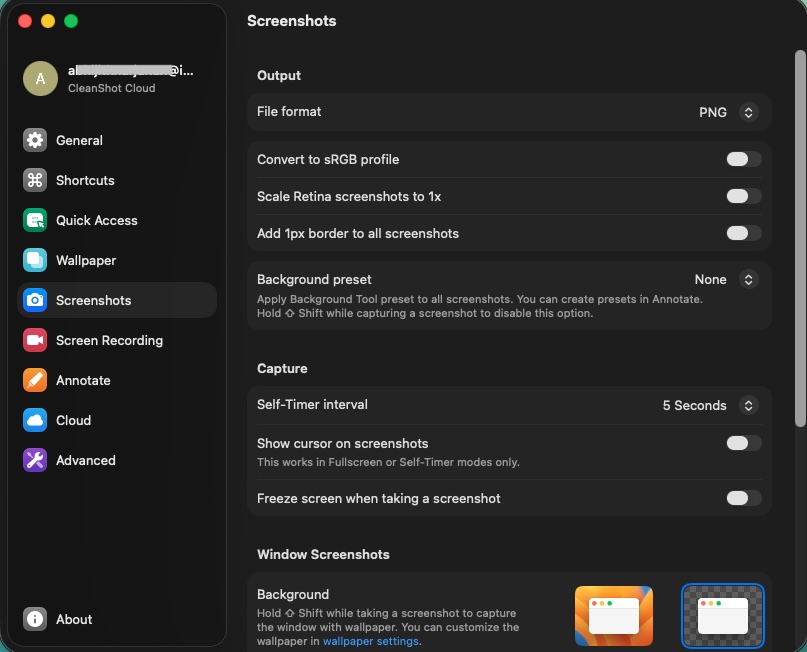Toggle Scale Retina screenshots to 1x
The width and height of the screenshot is (807, 652).
(x=744, y=196)
